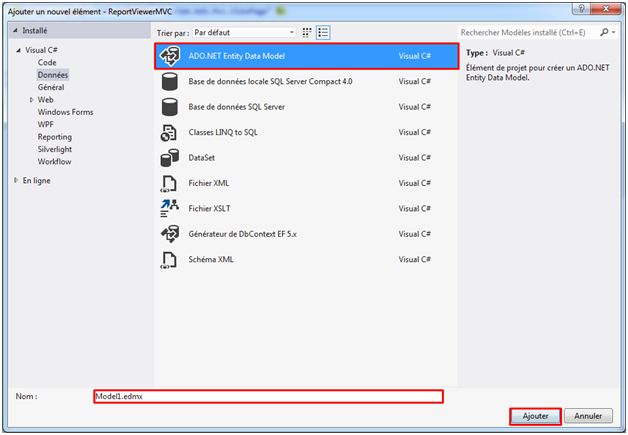Viewport: 628px width, 435px height.
Task: Select the Générateur de DbContext EF 5.x label
Action: 242,234
